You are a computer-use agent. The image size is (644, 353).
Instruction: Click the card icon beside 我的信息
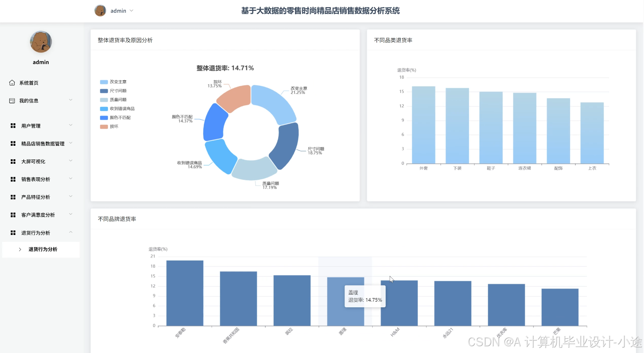click(x=12, y=101)
